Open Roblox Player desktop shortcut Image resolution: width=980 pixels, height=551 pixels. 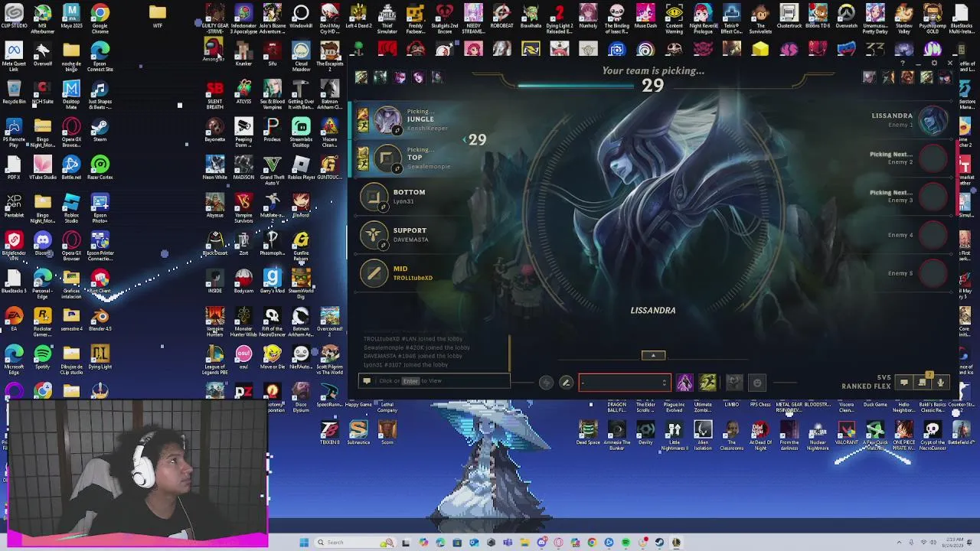point(301,168)
